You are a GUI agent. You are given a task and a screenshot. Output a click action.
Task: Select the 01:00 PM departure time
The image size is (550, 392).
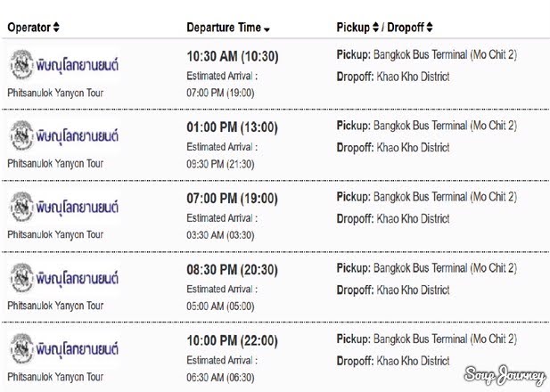coord(232,127)
